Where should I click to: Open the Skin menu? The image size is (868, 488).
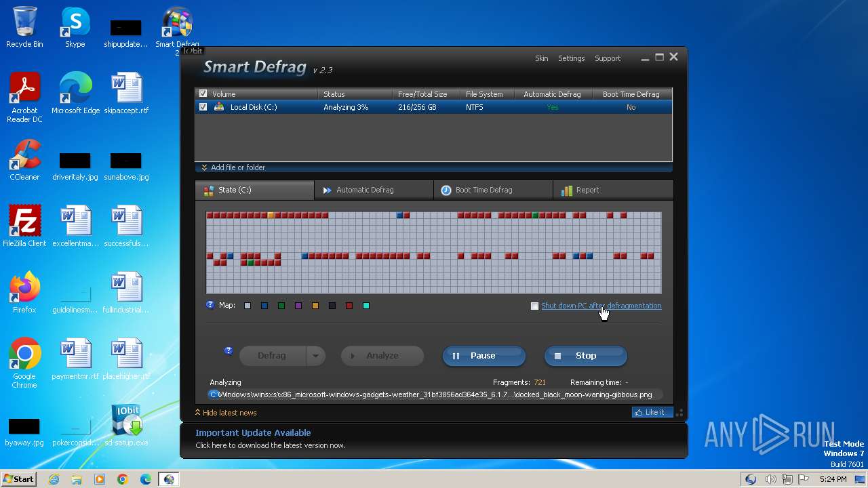(x=541, y=58)
